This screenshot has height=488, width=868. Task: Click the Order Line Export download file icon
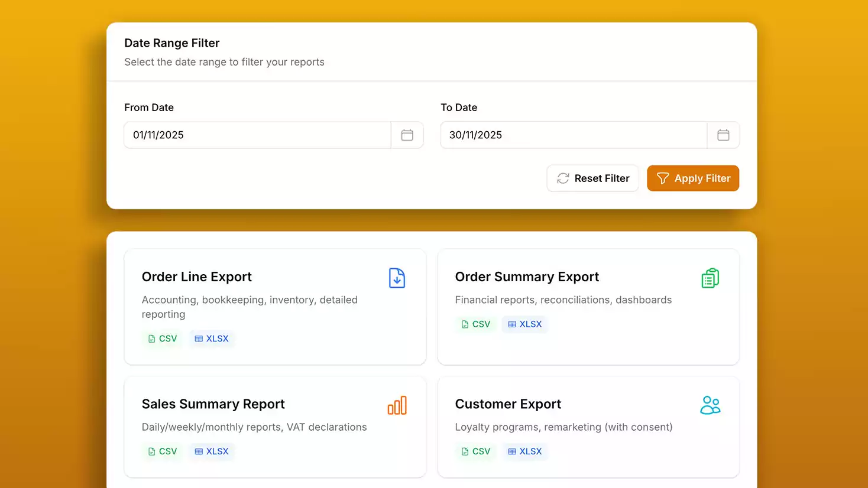coord(397,278)
